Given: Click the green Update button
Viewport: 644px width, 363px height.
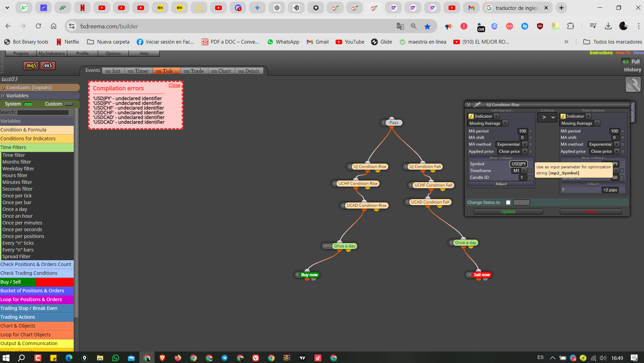Looking at the screenshot, I should 508,212.
